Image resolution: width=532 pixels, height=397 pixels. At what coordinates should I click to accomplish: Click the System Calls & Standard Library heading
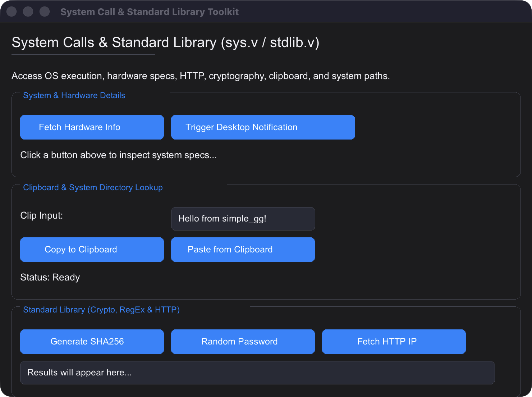pos(165,42)
